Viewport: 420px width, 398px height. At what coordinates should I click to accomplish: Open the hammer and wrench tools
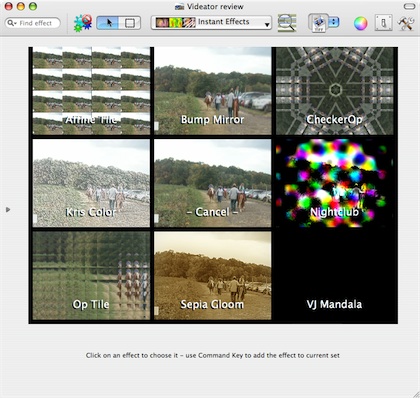[406, 23]
